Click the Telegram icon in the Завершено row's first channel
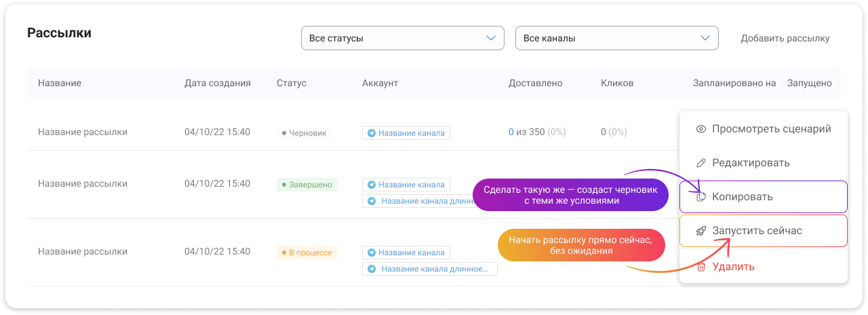Screen dimensions: 868x315 [371, 185]
